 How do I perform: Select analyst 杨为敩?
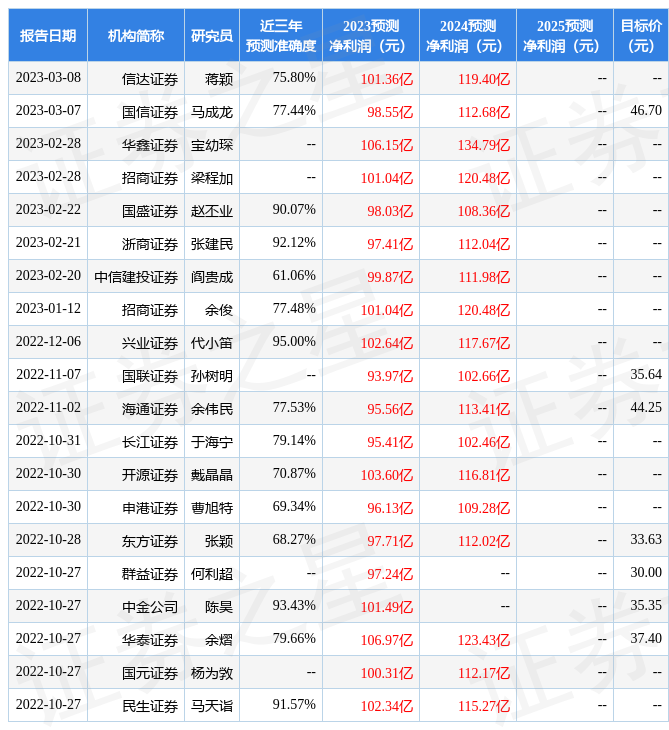[211, 674]
